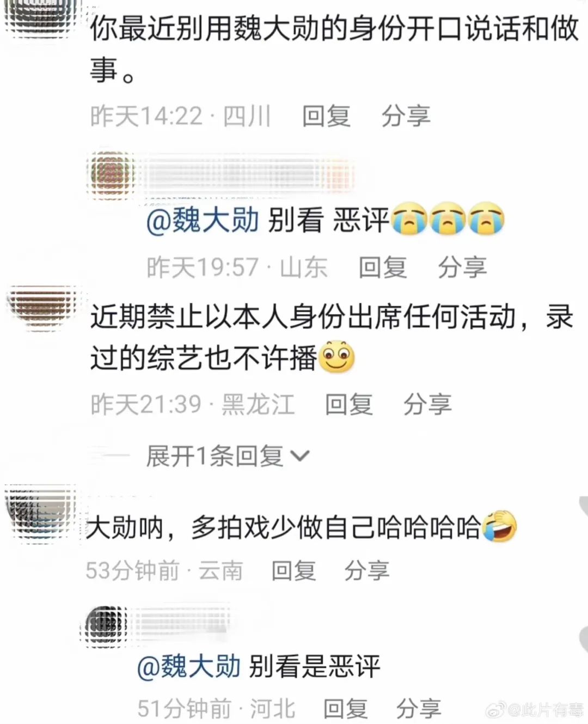Click the first crying emoji after 恶评
Viewport: 588px width, 724px height.
[409, 219]
